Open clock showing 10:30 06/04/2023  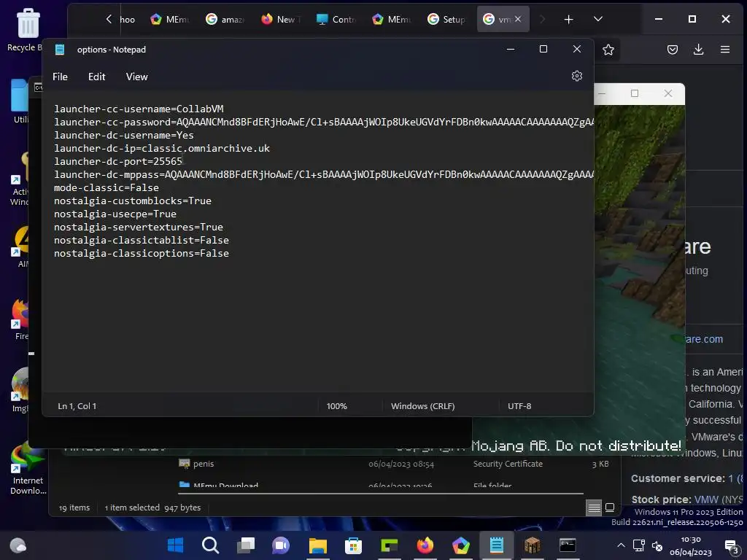pos(690,545)
